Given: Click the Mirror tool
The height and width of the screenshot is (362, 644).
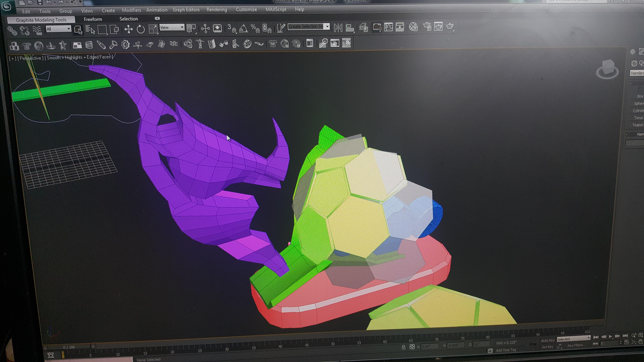Looking at the screenshot, I should pyautogui.click(x=338, y=28).
